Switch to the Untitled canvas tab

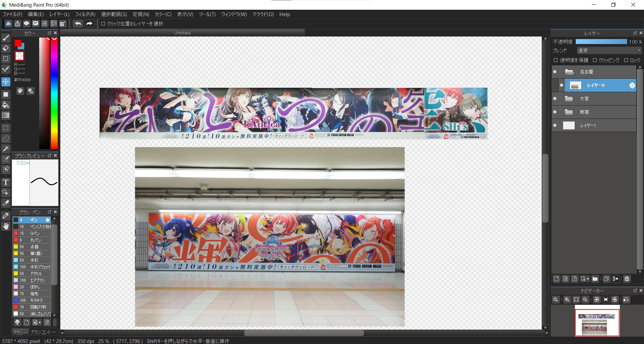182,33
